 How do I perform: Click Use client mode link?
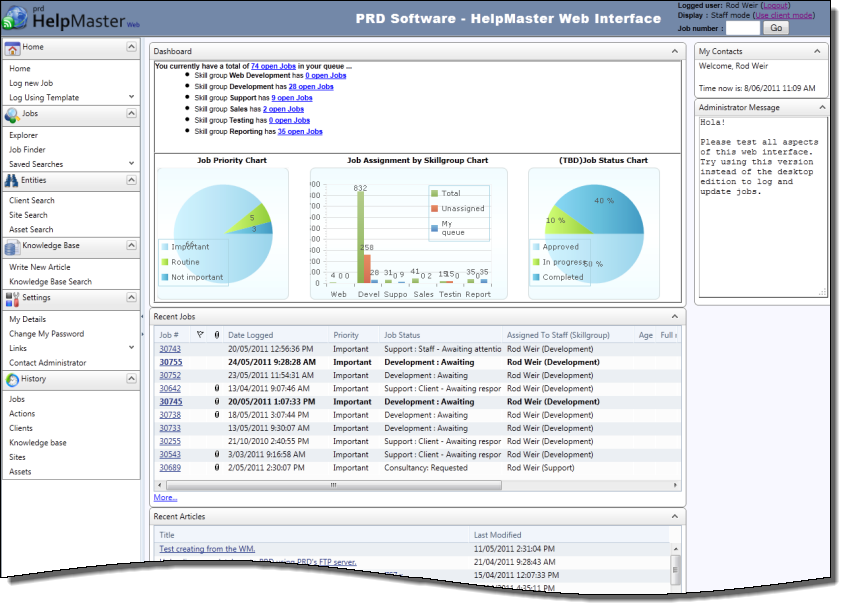click(x=783, y=15)
